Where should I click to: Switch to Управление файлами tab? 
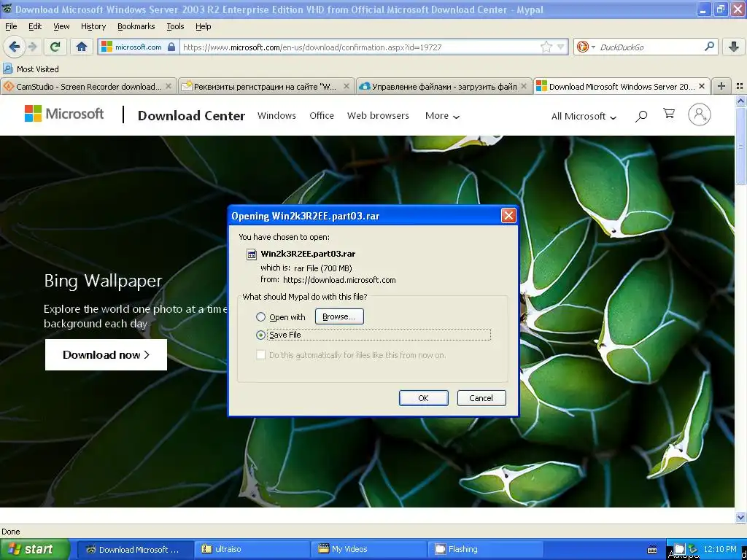pyautogui.click(x=444, y=86)
